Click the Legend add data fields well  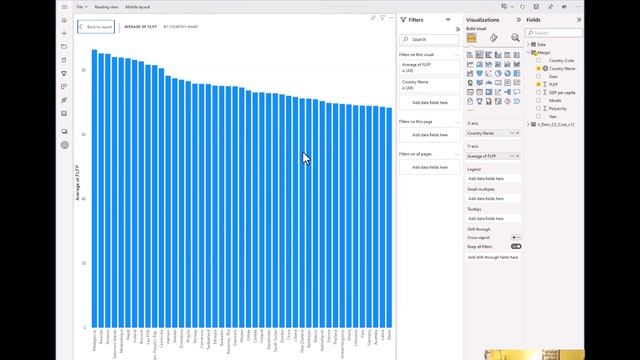tap(493, 178)
